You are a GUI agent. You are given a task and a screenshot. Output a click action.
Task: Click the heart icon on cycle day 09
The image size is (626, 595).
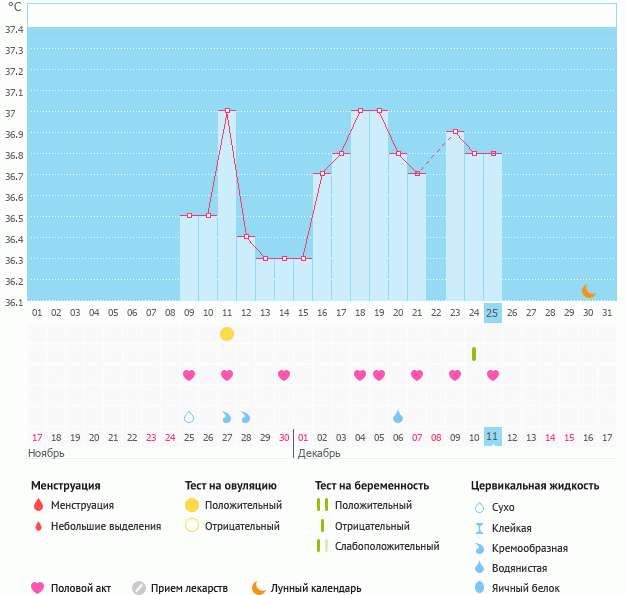[x=189, y=375]
